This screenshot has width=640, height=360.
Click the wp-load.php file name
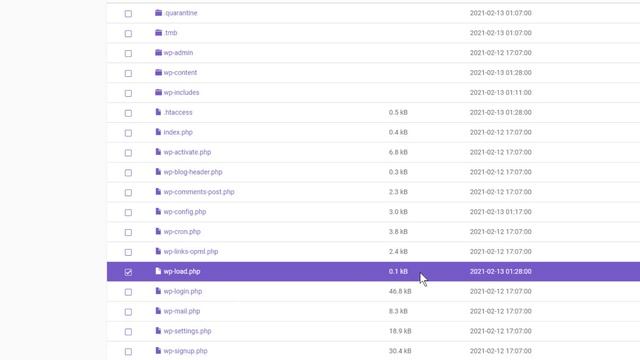click(182, 271)
